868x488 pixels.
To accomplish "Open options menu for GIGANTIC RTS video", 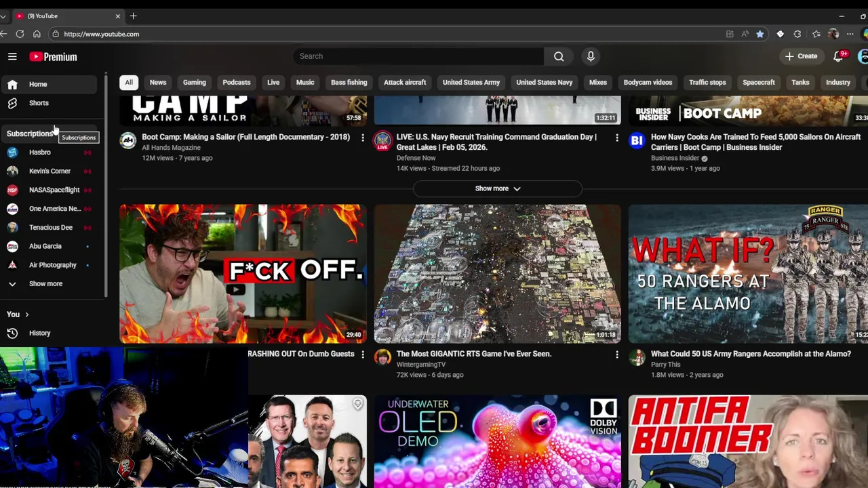I will [617, 354].
